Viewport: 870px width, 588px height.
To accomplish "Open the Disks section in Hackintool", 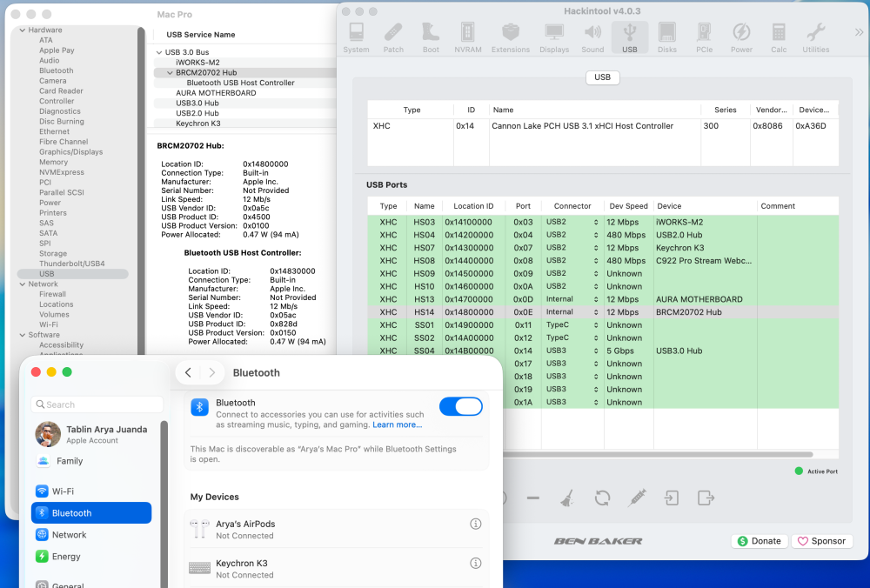I will pyautogui.click(x=667, y=37).
